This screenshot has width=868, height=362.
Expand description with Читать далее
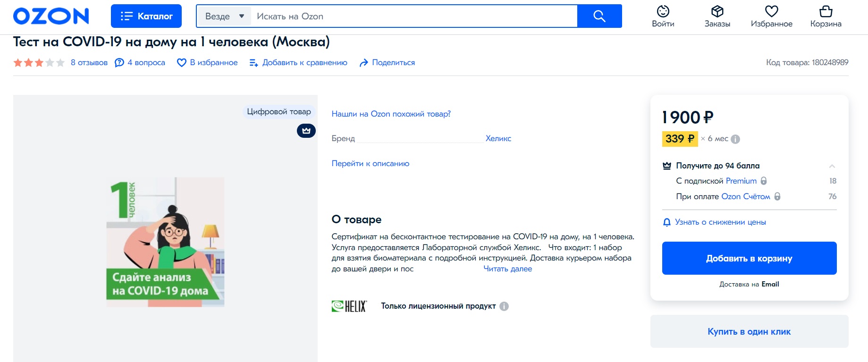tap(508, 269)
